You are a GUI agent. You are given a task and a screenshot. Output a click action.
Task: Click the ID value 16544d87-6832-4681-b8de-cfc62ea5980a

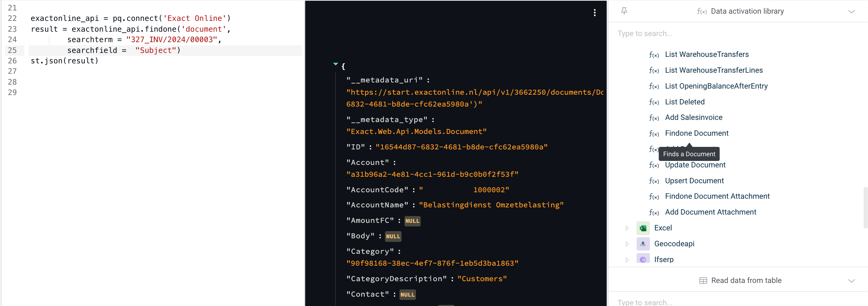point(461,147)
